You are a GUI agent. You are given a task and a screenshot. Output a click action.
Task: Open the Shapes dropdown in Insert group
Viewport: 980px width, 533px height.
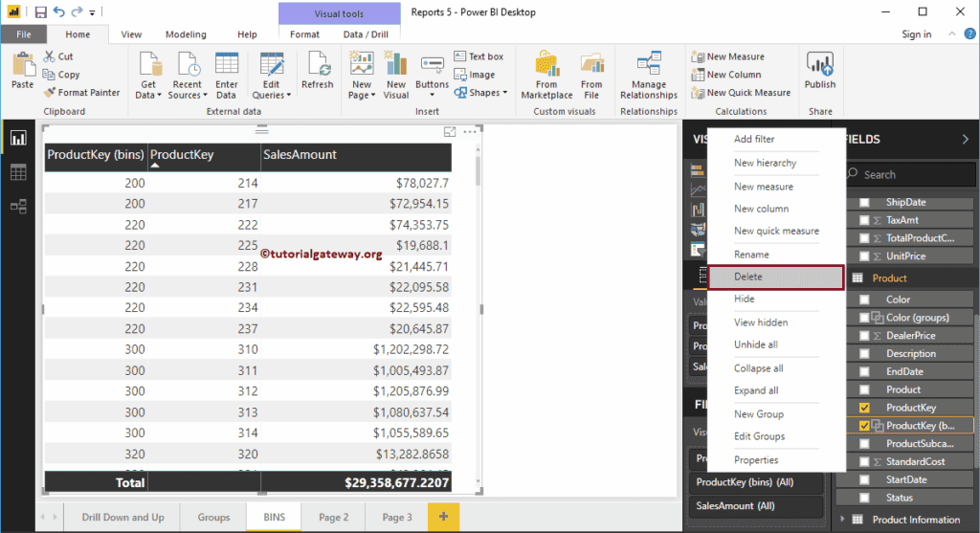(x=484, y=93)
